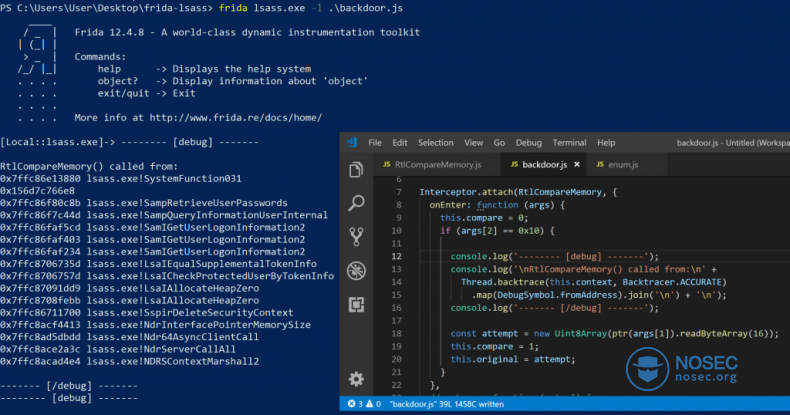The image size is (790, 415).
Task: Click the frida.re docs URL in terminal
Action: 235,118
